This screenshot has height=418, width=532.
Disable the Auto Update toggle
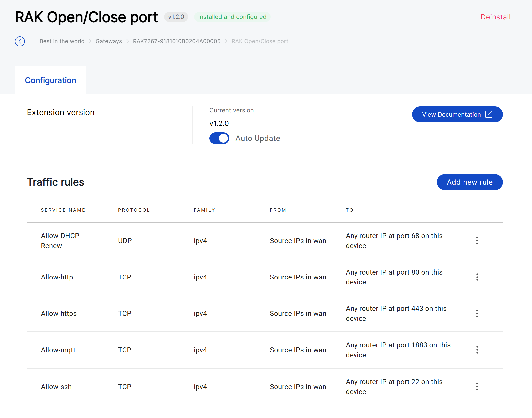(219, 138)
